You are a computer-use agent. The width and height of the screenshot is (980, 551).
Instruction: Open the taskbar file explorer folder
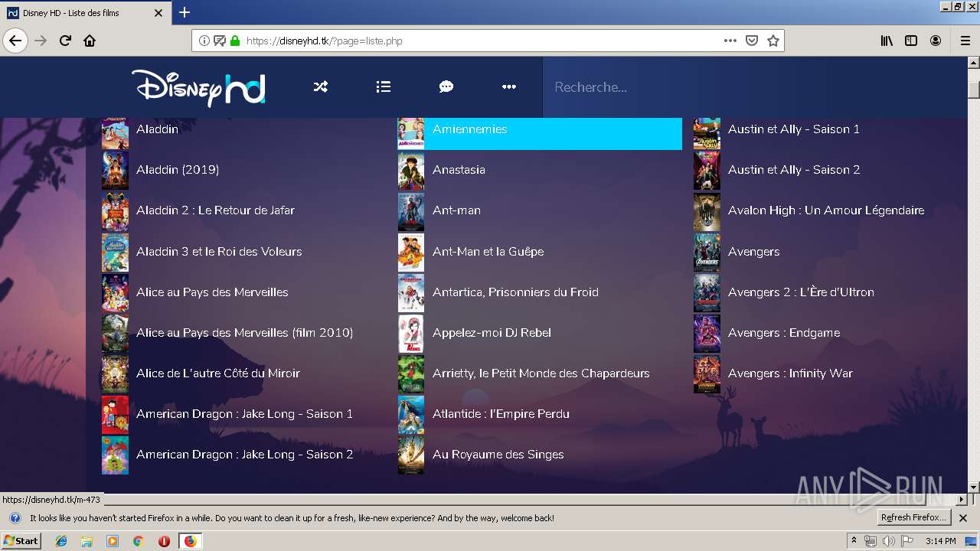click(87, 541)
